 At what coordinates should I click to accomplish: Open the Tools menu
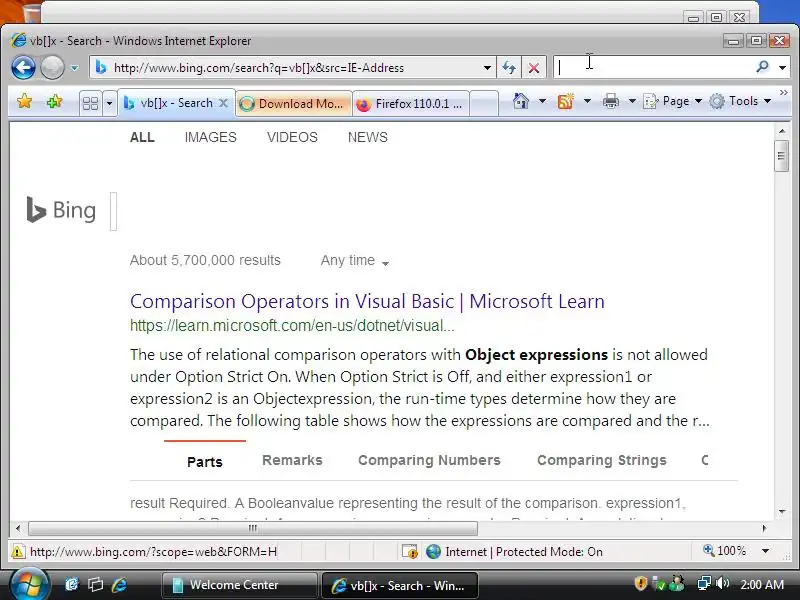(740, 101)
